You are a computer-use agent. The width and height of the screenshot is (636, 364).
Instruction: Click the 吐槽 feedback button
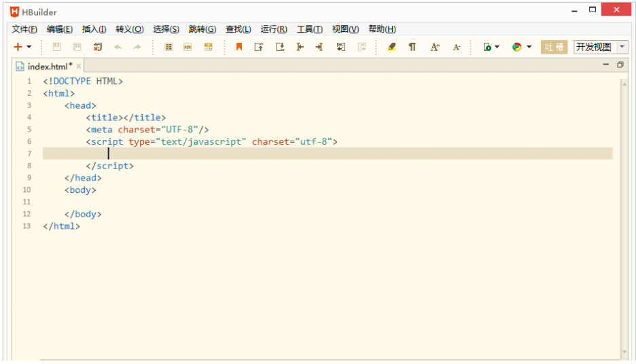pos(554,47)
